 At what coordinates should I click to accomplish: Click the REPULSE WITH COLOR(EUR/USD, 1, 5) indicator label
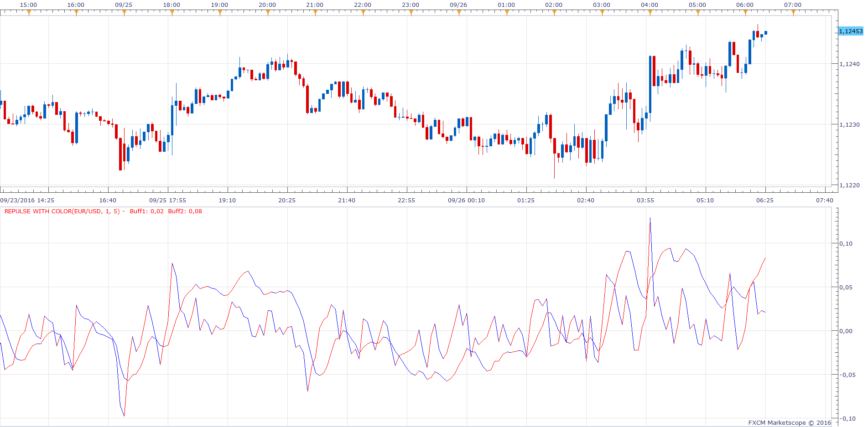[62, 211]
